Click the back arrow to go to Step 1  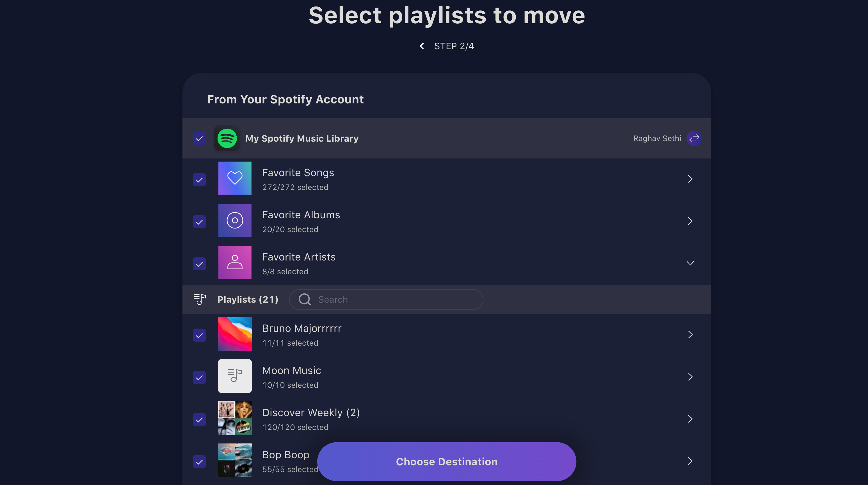[422, 46]
